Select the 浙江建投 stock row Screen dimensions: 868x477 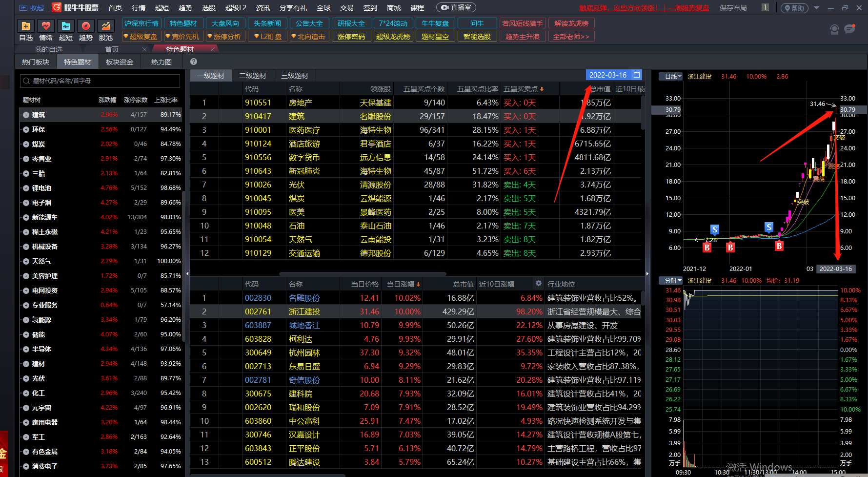(x=415, y=311)
